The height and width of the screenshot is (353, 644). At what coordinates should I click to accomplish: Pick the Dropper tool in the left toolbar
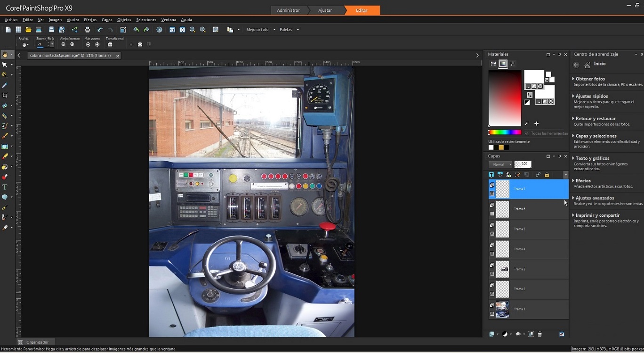point(5,85)
